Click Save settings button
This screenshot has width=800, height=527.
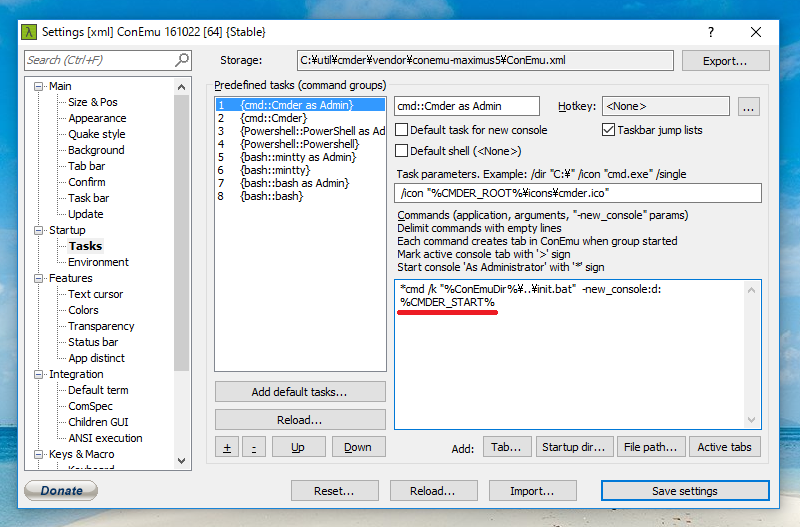coord(685,491)
